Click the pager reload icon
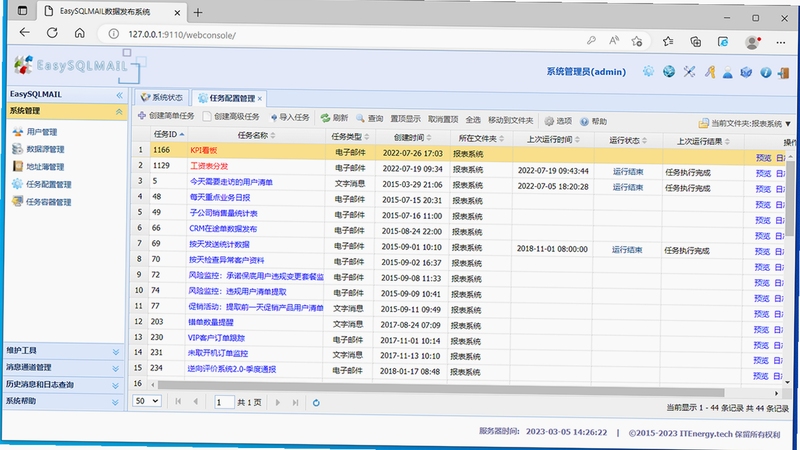 [316, 403]
